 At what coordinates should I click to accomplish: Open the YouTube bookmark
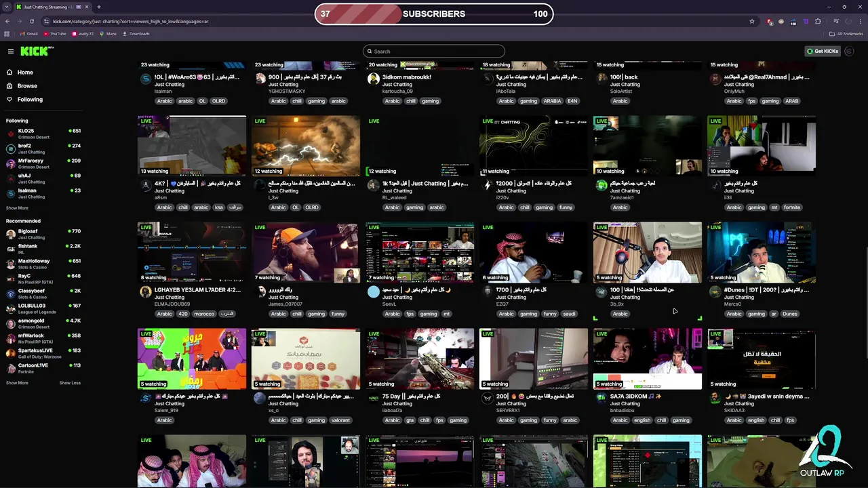tap(54, 34)
